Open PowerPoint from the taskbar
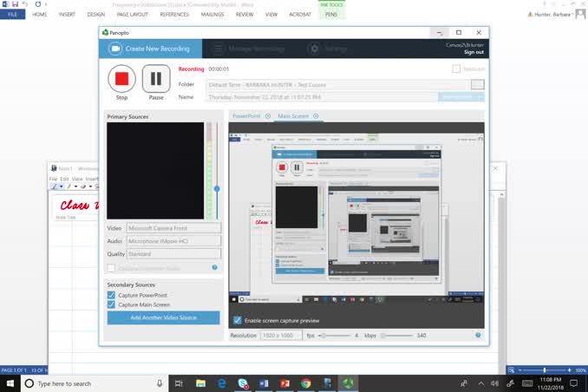Image resolution: width=588 pixels, height=392 pixels. coord(284,383)
